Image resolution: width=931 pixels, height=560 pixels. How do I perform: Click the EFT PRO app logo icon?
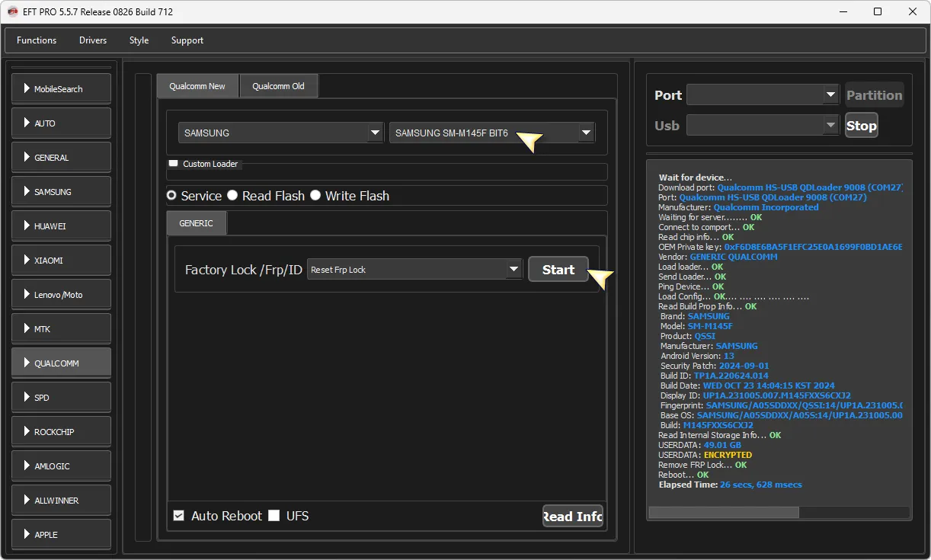[x=12, y=11]
